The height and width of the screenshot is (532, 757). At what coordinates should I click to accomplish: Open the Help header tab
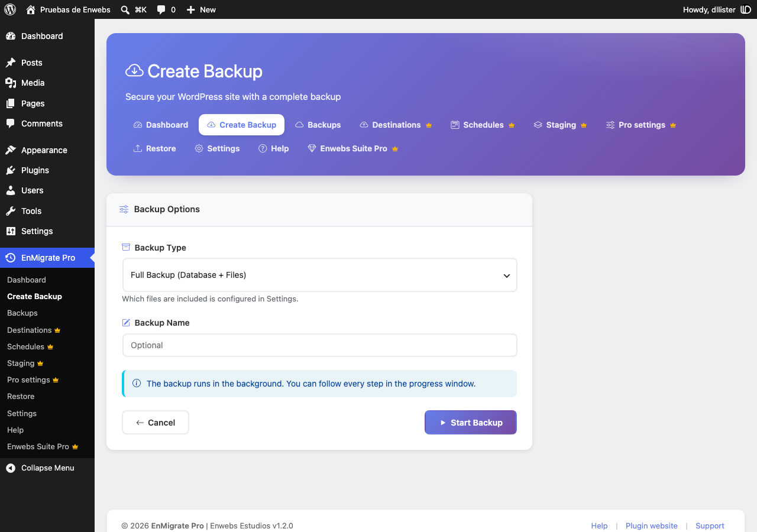[274, 148]
